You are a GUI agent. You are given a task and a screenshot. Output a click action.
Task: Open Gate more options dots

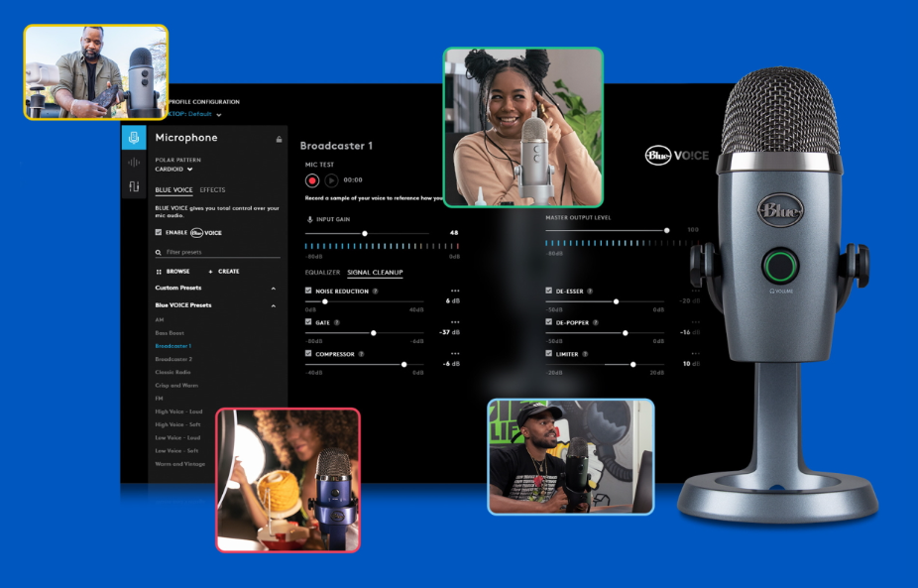point(455,322)
